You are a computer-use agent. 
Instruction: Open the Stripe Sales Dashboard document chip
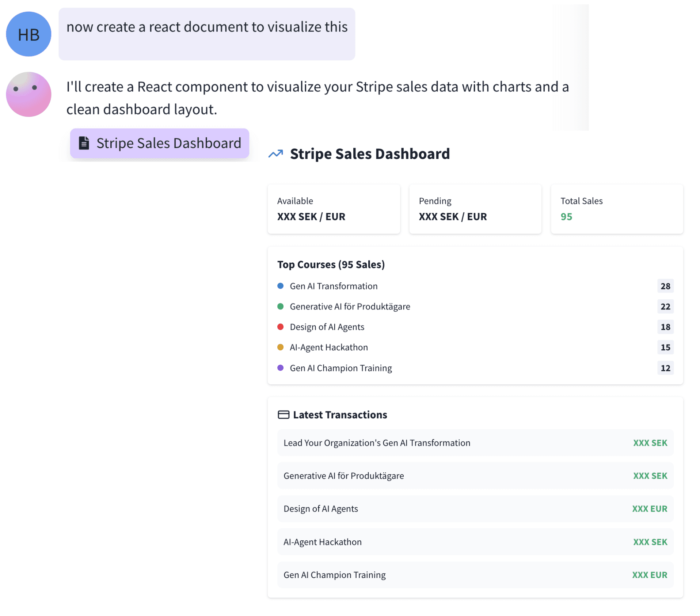(x=160, y=143)
